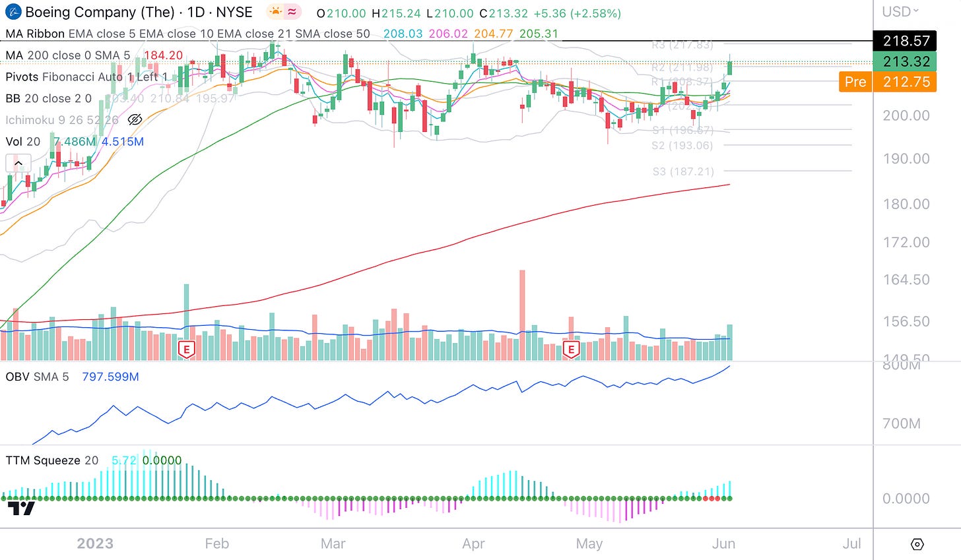The width and height of the screenshot is (961, 560).
Task: Click the 180.00 price axis label
Action: (906, 204)
